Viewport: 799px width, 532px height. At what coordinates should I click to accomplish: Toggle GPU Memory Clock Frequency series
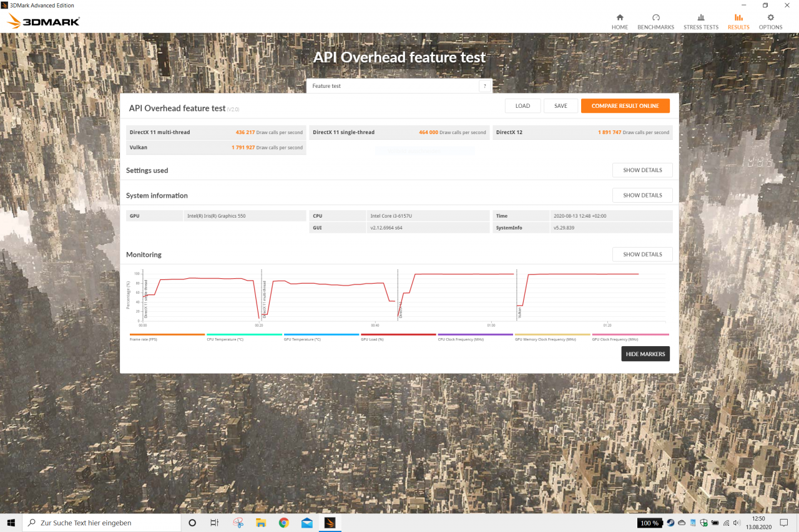pos(552,337)
